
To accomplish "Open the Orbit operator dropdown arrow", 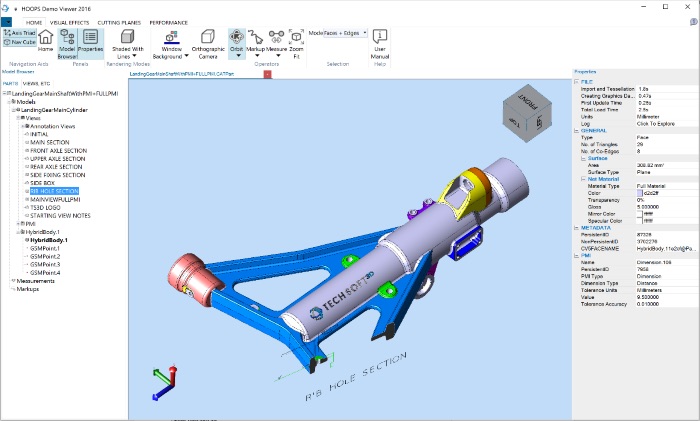I will 238,56.
